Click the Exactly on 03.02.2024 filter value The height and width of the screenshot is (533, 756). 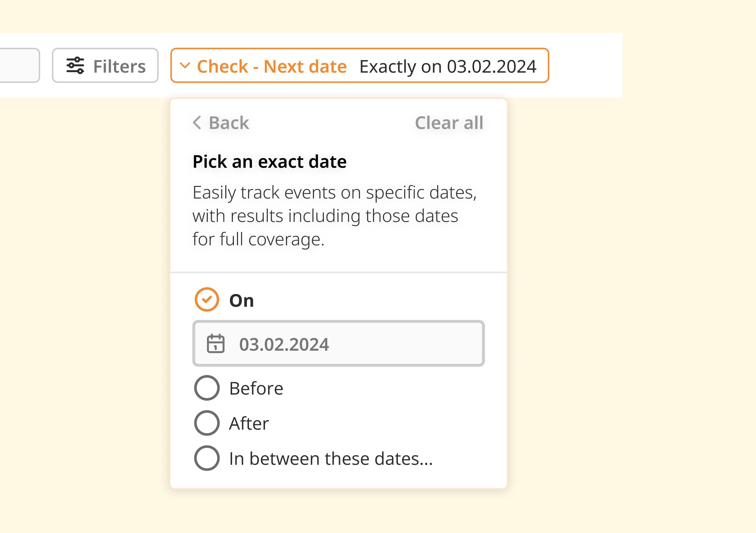pos(447,66)
